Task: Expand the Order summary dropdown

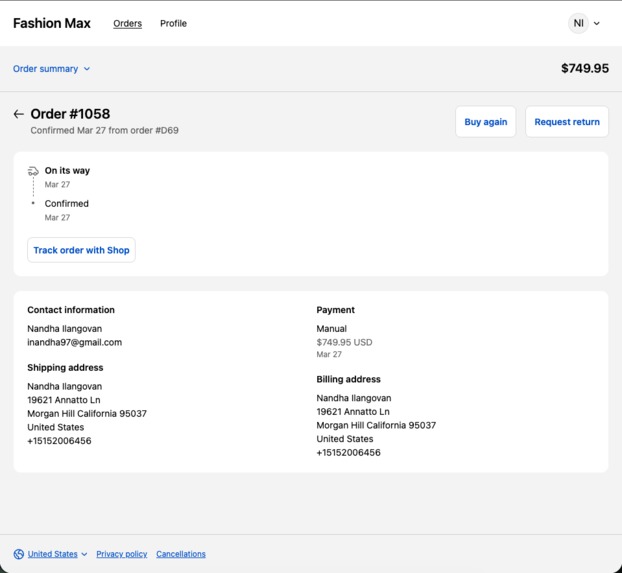Action: 52,69
